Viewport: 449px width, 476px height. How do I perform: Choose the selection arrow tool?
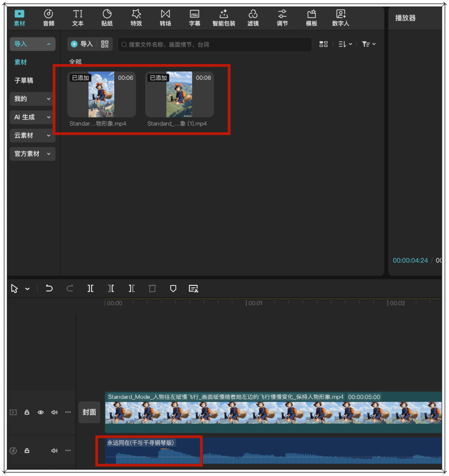pyautogui.click(x=14, y=288)
